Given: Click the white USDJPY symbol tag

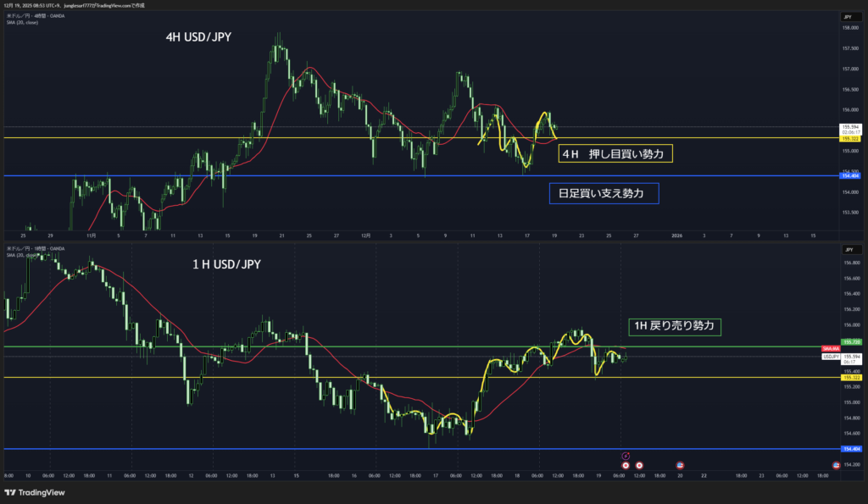Looking at the screenshot, I should [x=830, y=357].
